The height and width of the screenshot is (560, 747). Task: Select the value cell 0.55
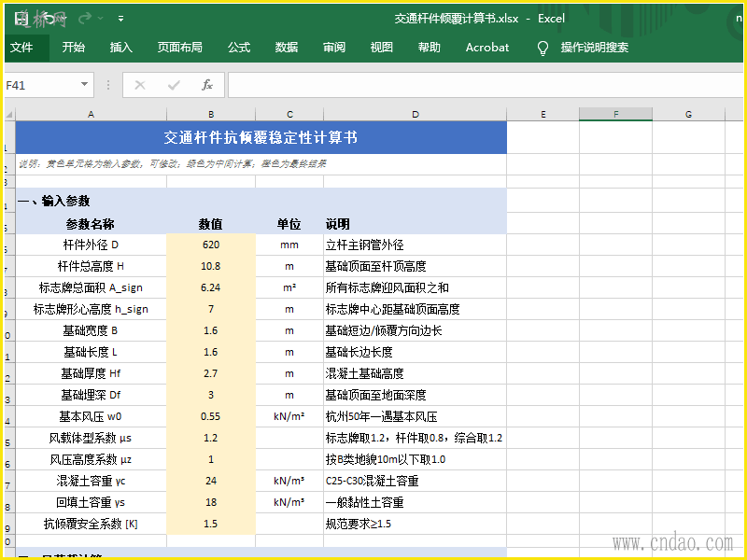click(211, 416)
